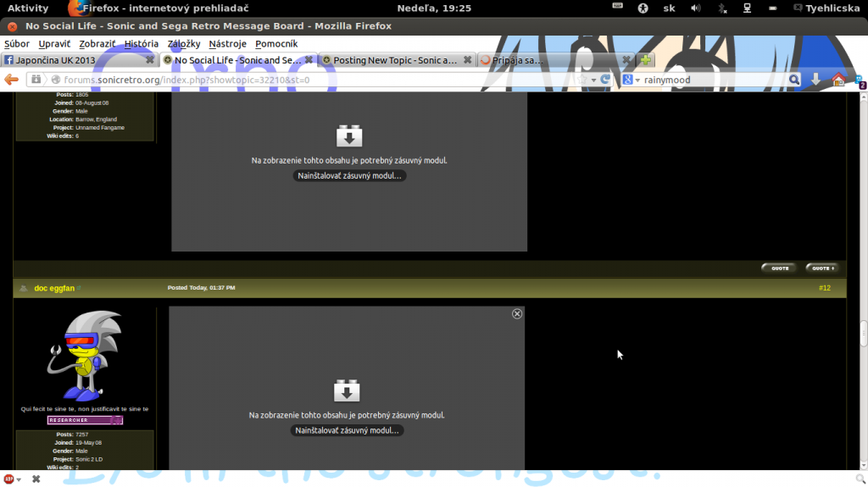Image resolution: width=868 pixels, height=487 pixels.
Task: Close the Japončina UK 2013 tab
Action: point(150,60)
